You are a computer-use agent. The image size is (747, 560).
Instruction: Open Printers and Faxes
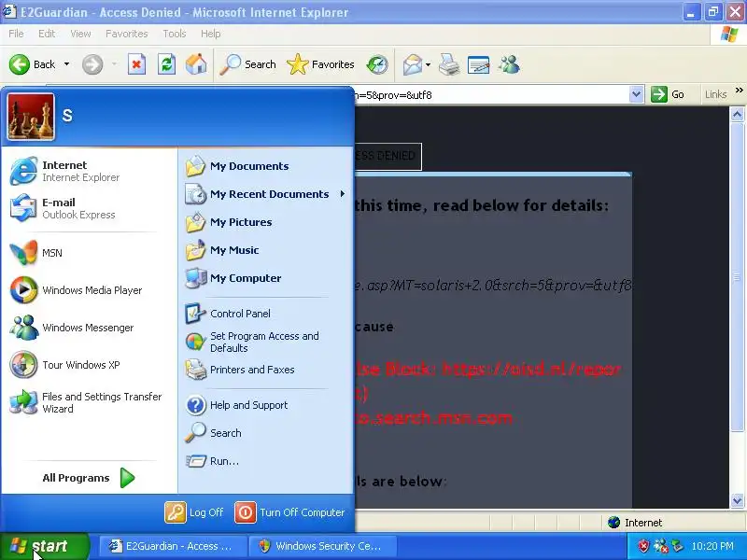[x=265, y=370]
